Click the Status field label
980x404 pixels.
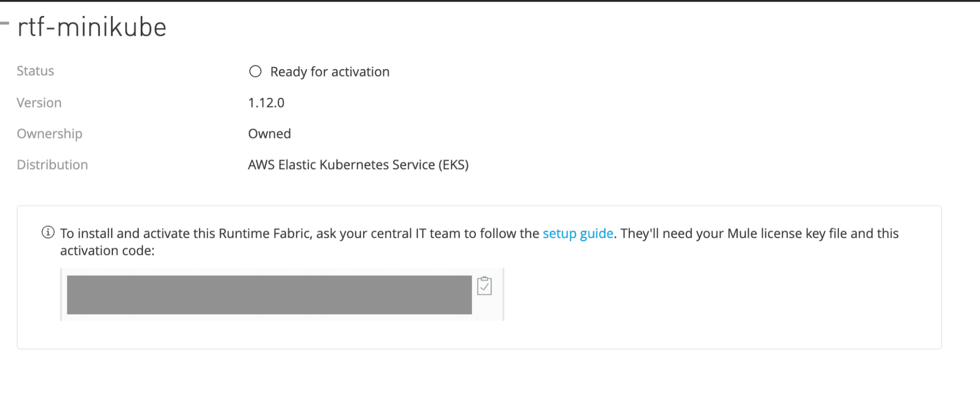(x=35, y=71)
